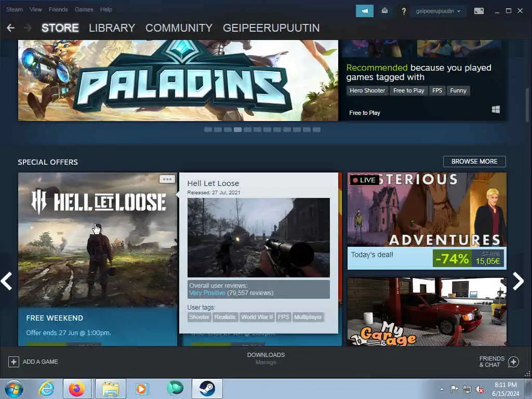Screen dimensions: 532x399
Task: Open the notifications bell icon
Action: click(385, 11)
